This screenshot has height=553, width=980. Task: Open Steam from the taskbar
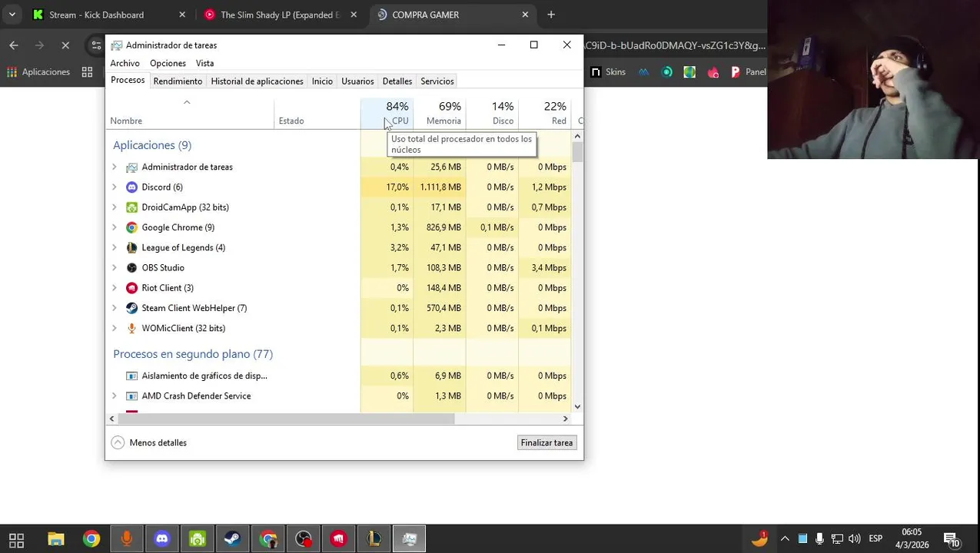pyautogui.click(x=233, y=539)
